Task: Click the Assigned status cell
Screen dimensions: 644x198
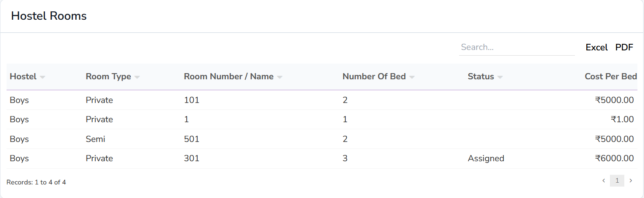Action: point(486,159)
